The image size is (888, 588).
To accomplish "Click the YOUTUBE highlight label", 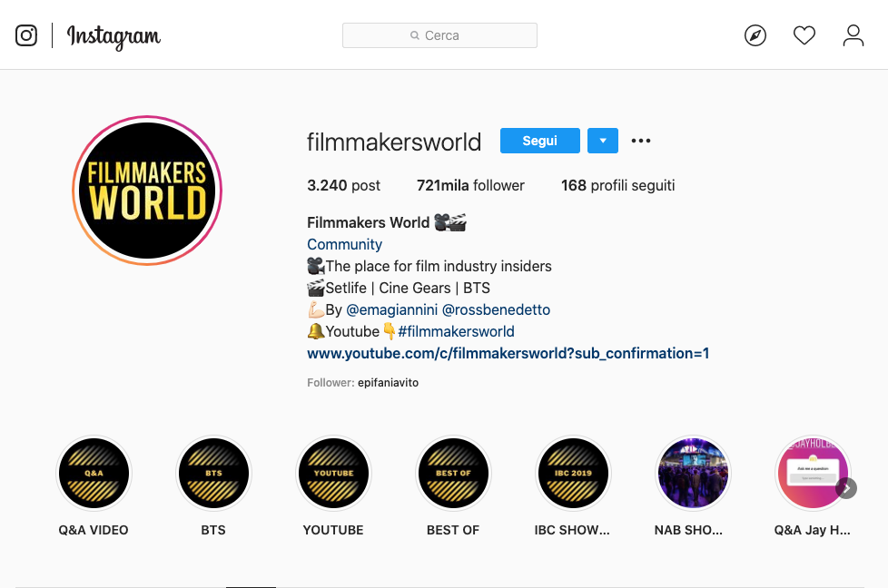I will coord(333,530).
